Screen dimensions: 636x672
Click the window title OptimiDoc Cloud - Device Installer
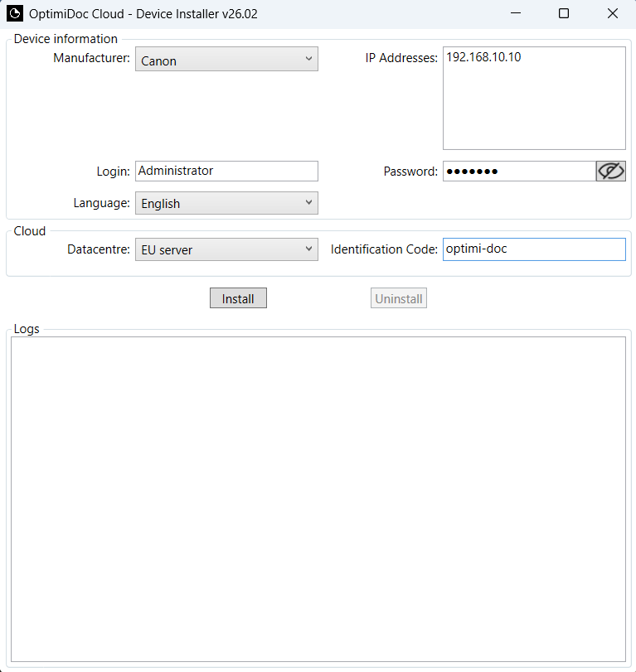pos(143,14)
